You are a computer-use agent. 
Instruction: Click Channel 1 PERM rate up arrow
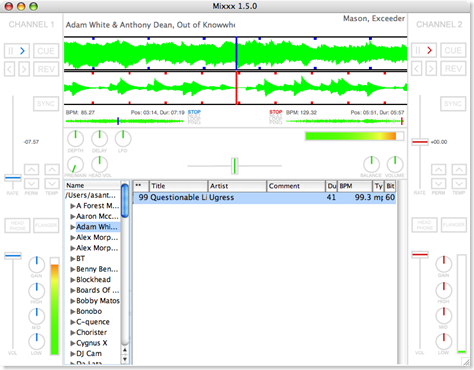point(31,169)
